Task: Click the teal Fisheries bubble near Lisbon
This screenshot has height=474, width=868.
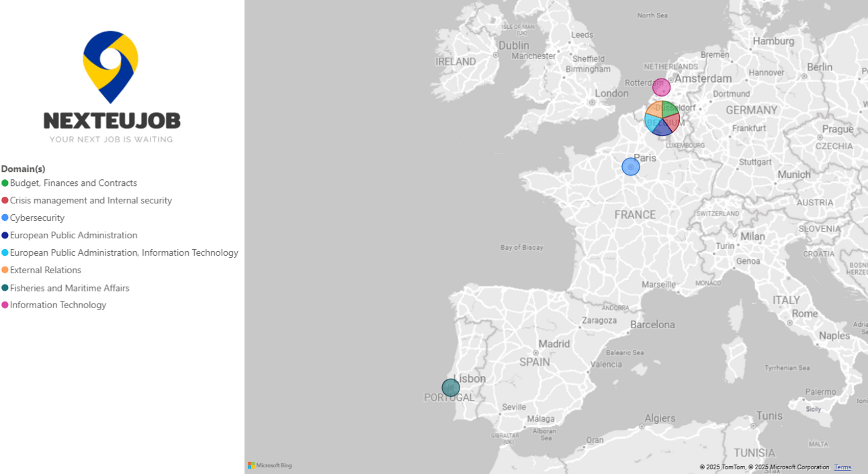Action: click(451, 387)
